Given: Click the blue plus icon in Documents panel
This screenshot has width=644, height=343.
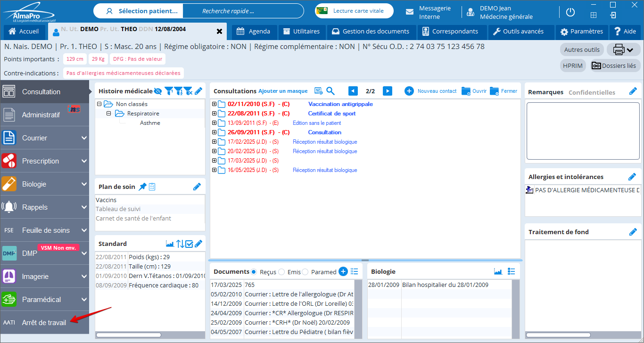Looking at the screenshot, I should tap(343, 271).
